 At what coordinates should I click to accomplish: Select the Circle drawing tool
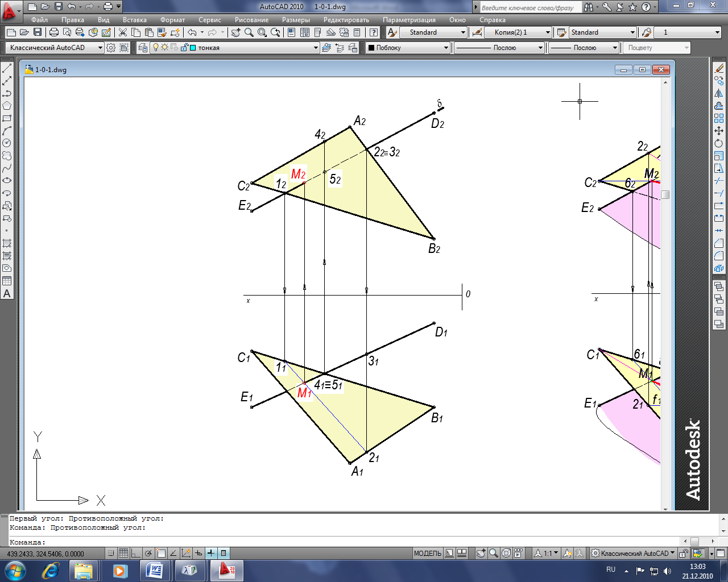coord(7,143)
